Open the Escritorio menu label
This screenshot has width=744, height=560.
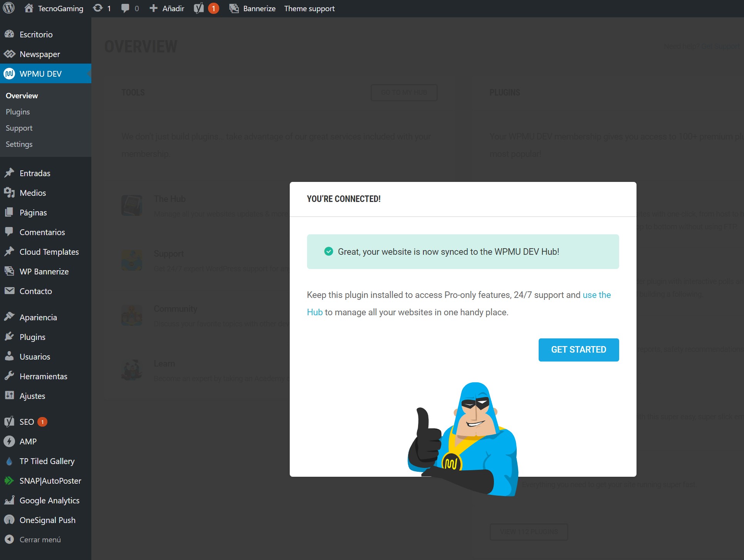36,34
